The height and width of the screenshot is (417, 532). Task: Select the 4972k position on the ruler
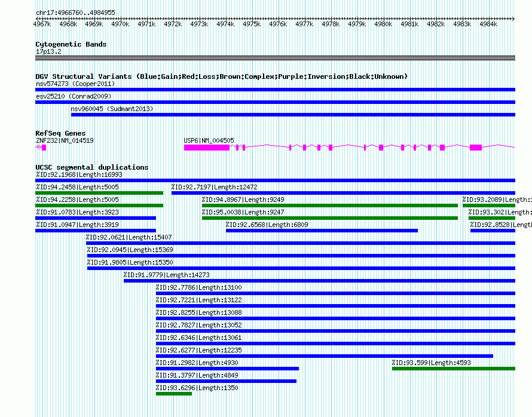point(173,24)
